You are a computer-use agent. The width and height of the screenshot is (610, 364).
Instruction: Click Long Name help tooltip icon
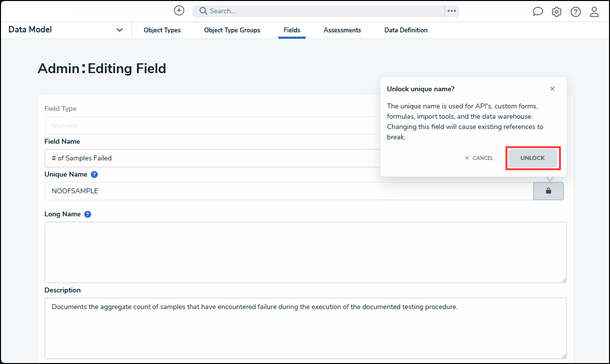87,214
